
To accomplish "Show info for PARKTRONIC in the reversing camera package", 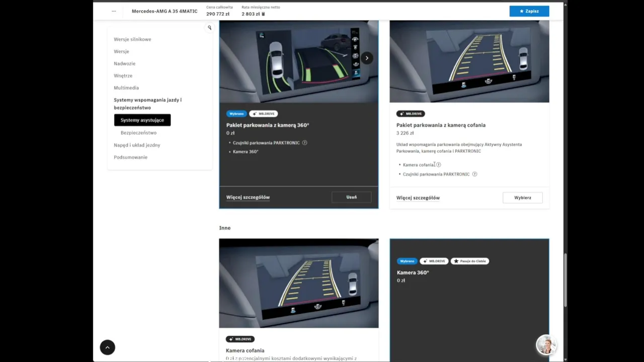I will click(474, 174).
